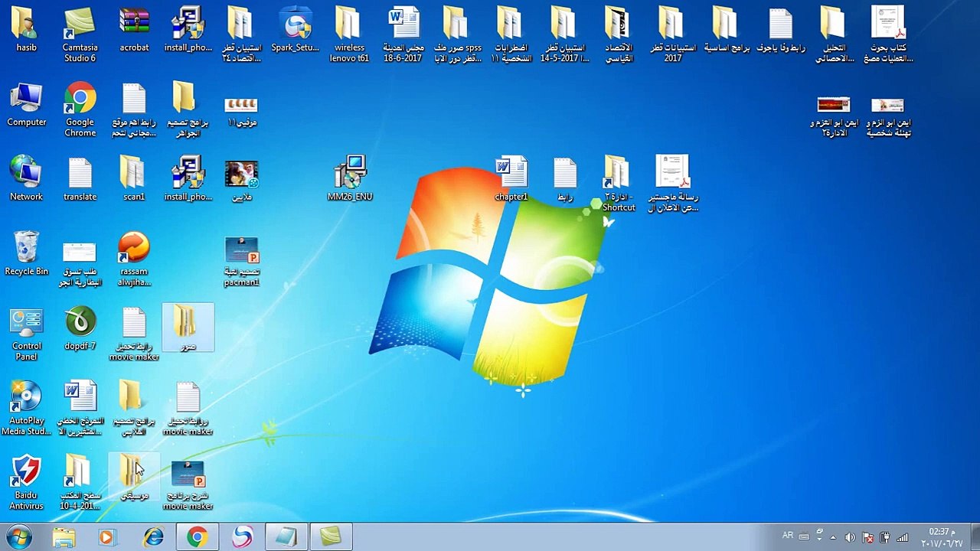Select the folder shortcut dated 10-4-201...
Screen dimensions: 980x551
[x=80, y=483]
